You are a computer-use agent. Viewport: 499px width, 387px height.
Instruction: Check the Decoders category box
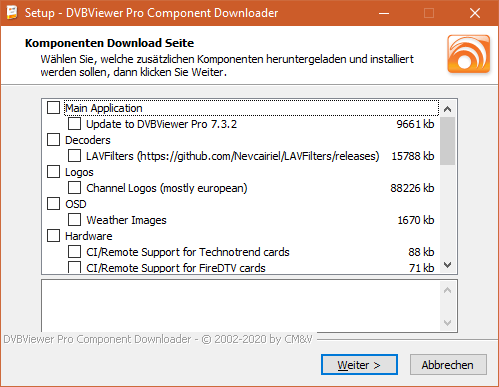tap(53, 140)
